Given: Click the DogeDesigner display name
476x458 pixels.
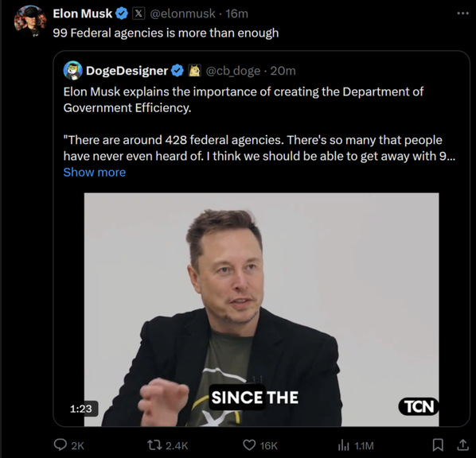Looking at the screenshot, I should [x=127, y=71].
